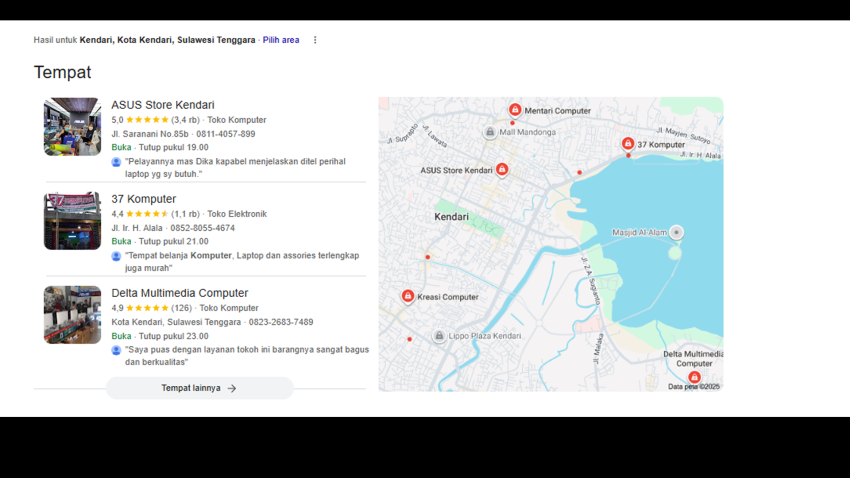Open the Delta Multimedia Computer listing title
Screen dimensions: 850x478
coord(179,293)
